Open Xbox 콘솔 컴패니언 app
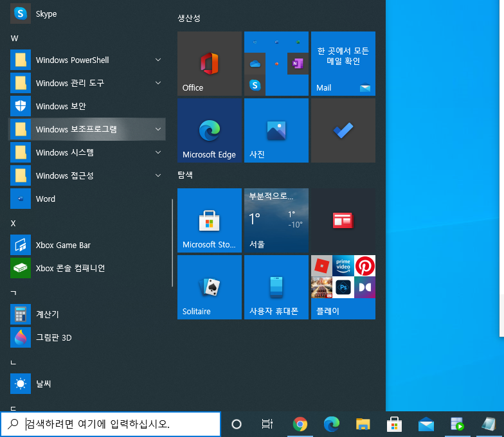This screenshot has height=437, width=504. 87,269
